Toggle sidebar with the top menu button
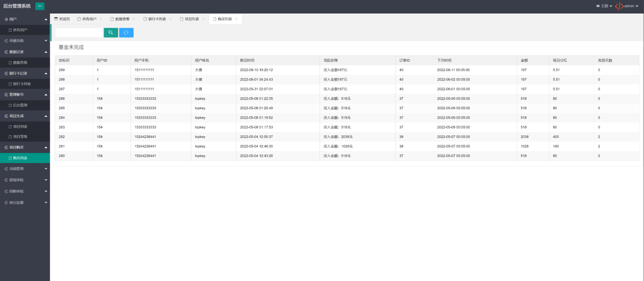Screen dimensions: 644x281 tap(40, 6)
